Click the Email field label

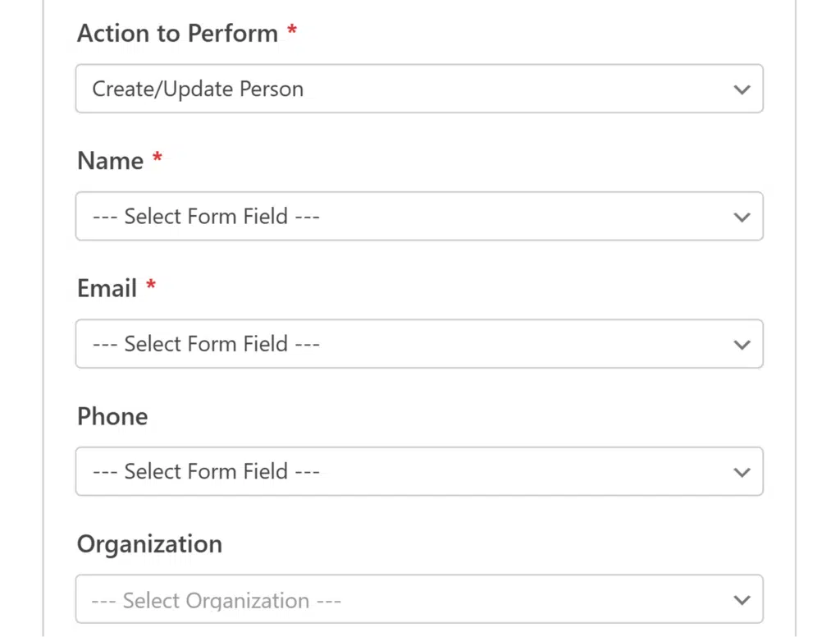coord(107,288)
